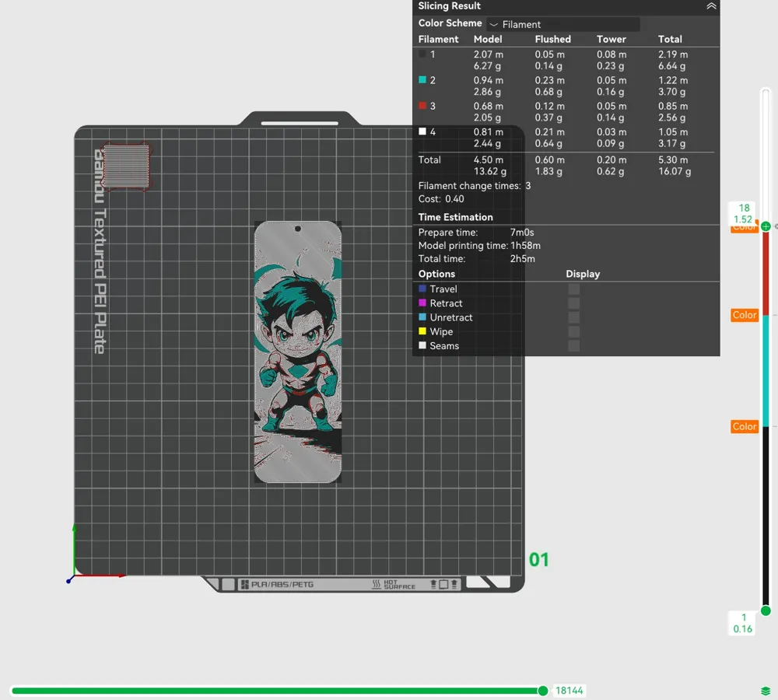Click the filament 1 dark color swatch
Viewport: 778px width, 700px height.
coord(422,54)
